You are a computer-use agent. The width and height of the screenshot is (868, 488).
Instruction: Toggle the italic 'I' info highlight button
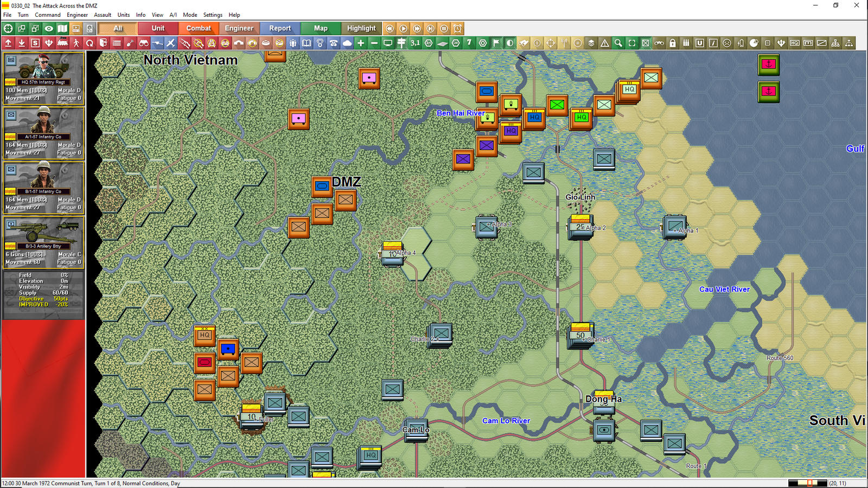(x=713, y=43)
